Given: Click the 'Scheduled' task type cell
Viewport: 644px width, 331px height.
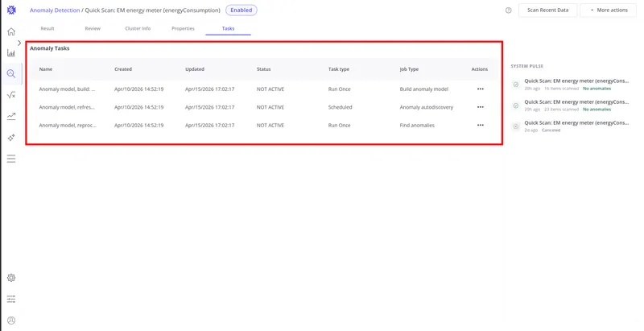Looking at the screenshot, I should point(340,107).
